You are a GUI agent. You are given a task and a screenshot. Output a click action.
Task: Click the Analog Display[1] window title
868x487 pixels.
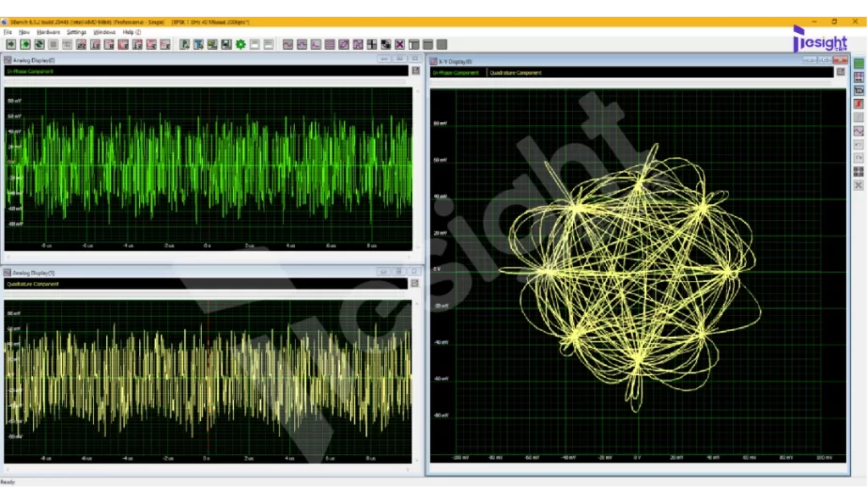tap(34, 273)
